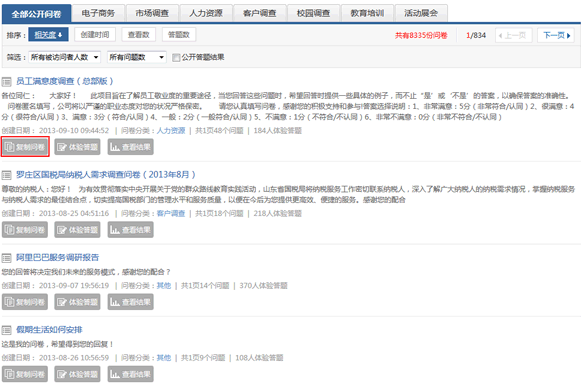
Task: Toggle the 公开答题结果 checkbox
Action: [x=176, y=57]
